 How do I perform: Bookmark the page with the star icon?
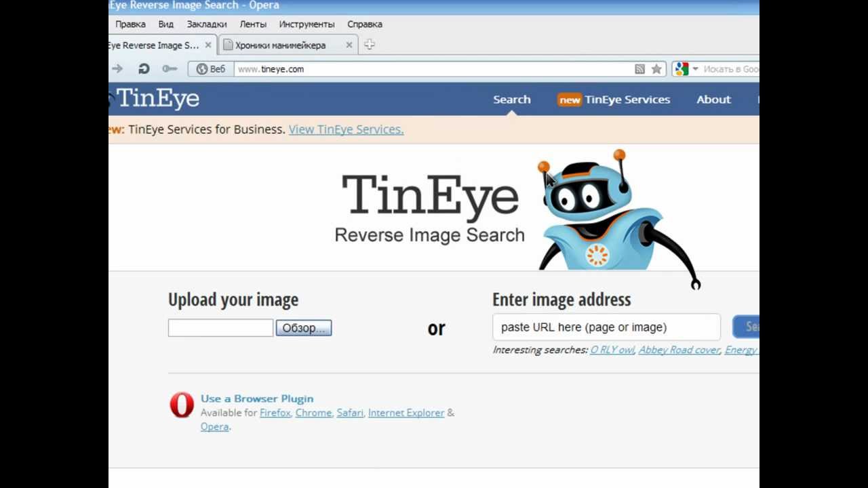click(x=656, y=69)
